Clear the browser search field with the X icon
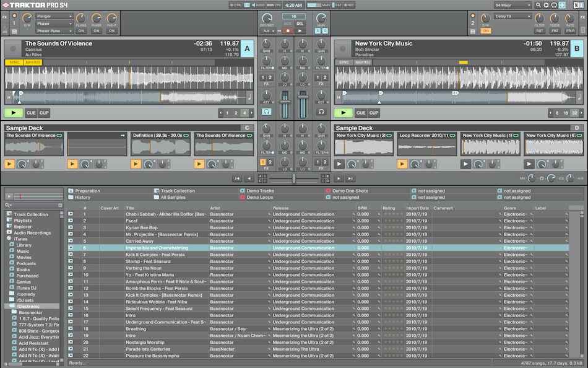 [60, 206]
